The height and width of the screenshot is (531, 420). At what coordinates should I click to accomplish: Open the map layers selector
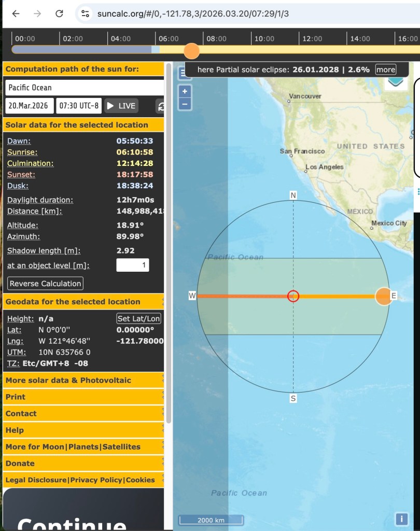pyautogui.click(x=397, y=81)
